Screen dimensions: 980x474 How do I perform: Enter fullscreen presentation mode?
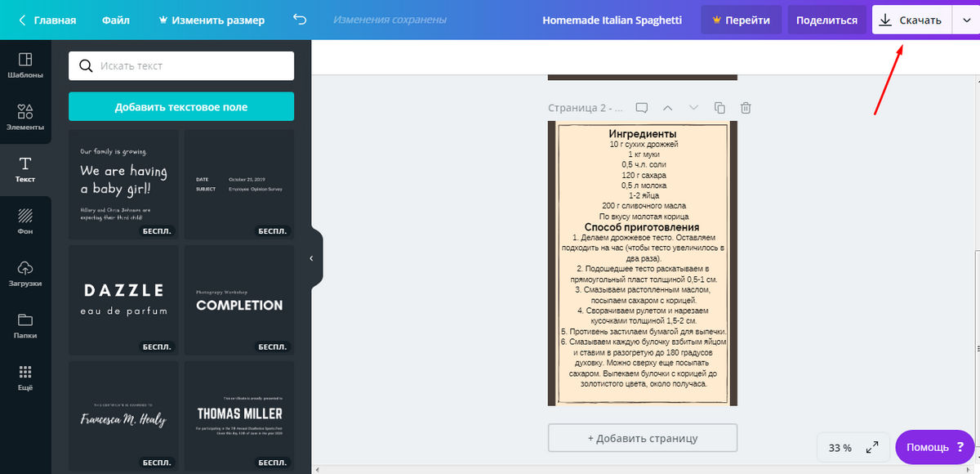click(x=872, y=447)
